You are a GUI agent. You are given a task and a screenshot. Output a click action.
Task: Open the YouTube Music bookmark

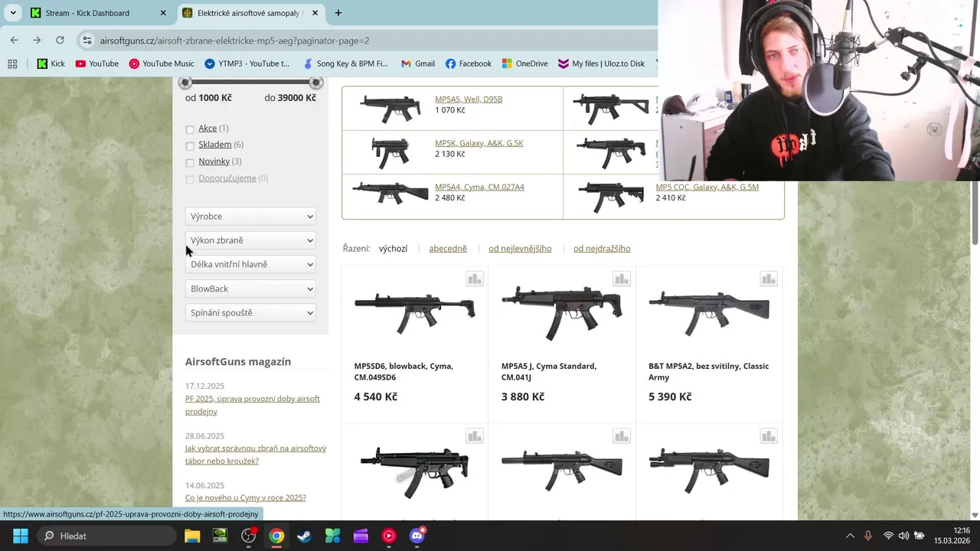162,64
